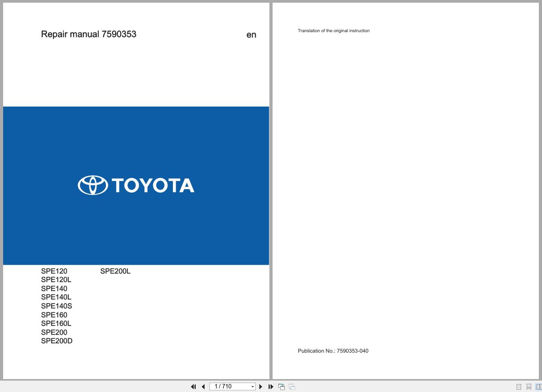Click 'Translation of the original instruction' text

click(x=334, y=31)
